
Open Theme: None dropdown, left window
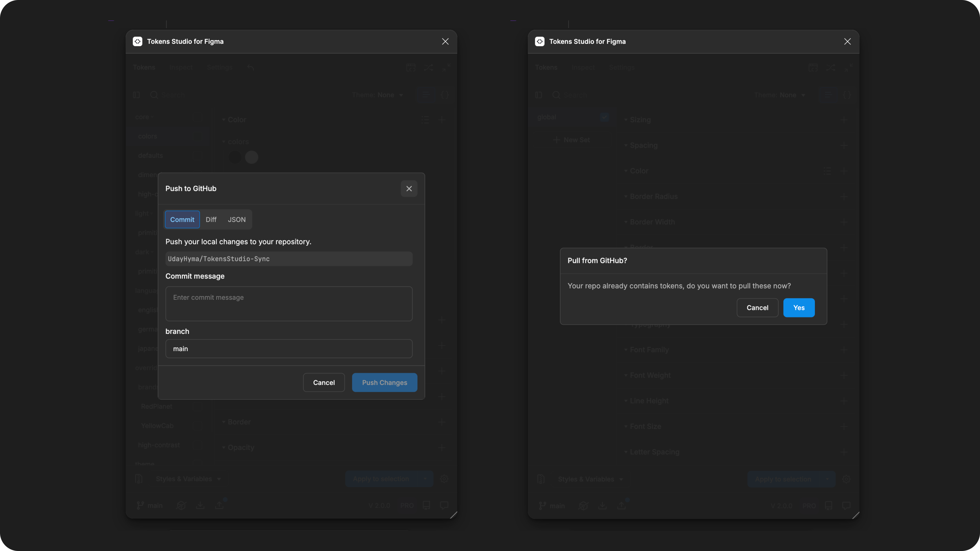[377, 95]
